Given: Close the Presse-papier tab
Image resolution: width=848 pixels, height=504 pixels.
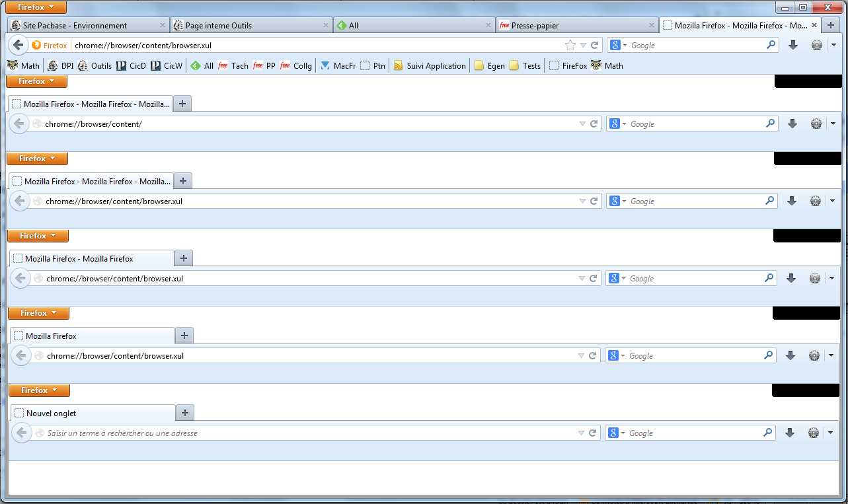Looking at the screenshot, I should coord(650,26).
